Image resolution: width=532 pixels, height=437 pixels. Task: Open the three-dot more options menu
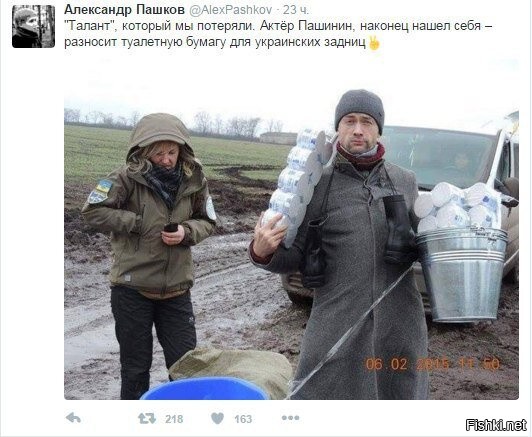[x=290, y=418]
